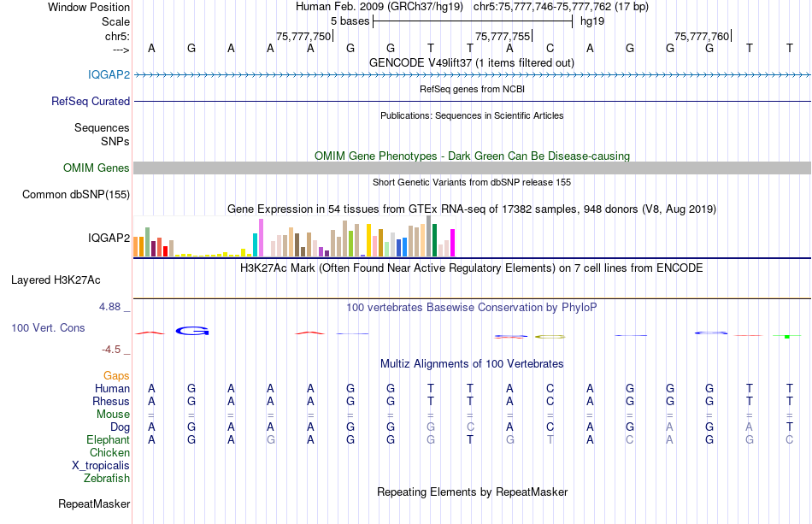Screen dimensions: 812x524
Task: Click the tallest gray bar in the GTEx chart
Action: tap(428, 236)
